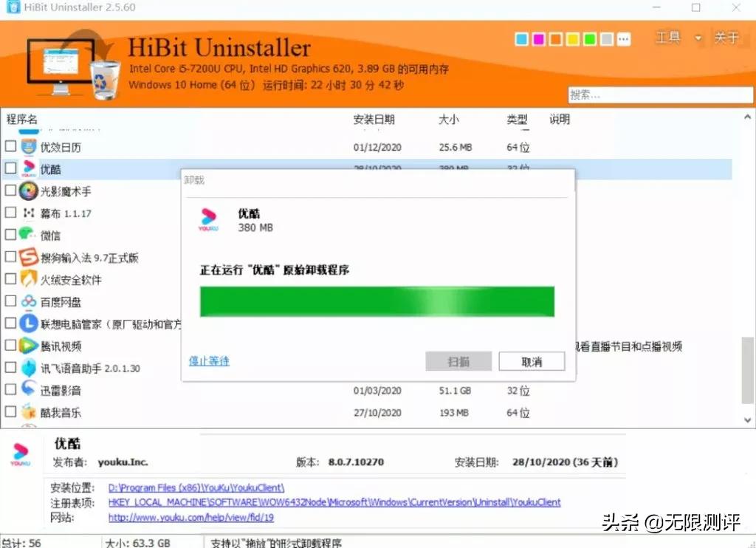Tick the checkbox for 联想电脑管家

point(10,323)
